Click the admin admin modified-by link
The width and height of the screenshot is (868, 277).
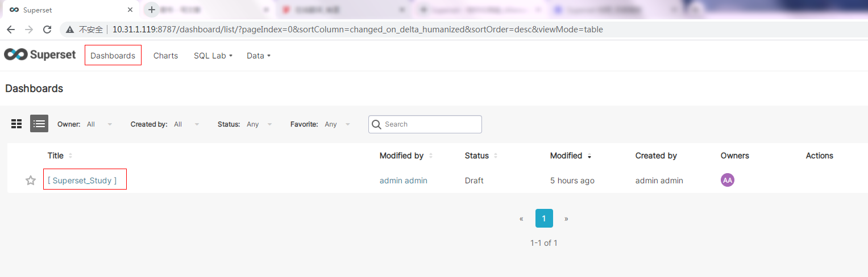click(x=404, y=181)
